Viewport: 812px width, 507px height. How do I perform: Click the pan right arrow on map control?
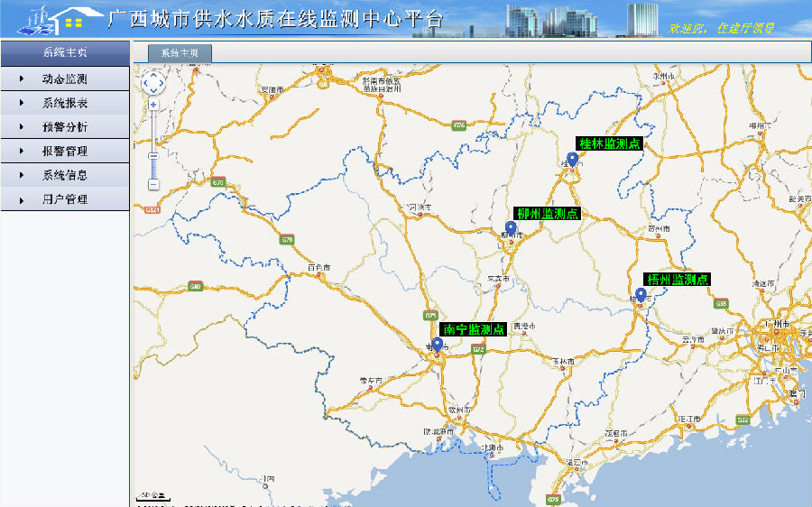[x=162, y=83]
